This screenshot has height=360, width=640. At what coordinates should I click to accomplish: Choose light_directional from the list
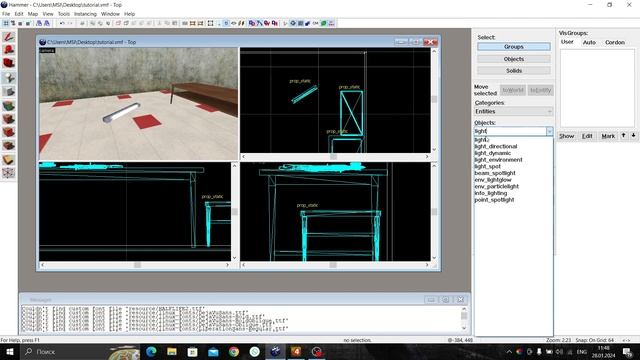coord(496,147)
